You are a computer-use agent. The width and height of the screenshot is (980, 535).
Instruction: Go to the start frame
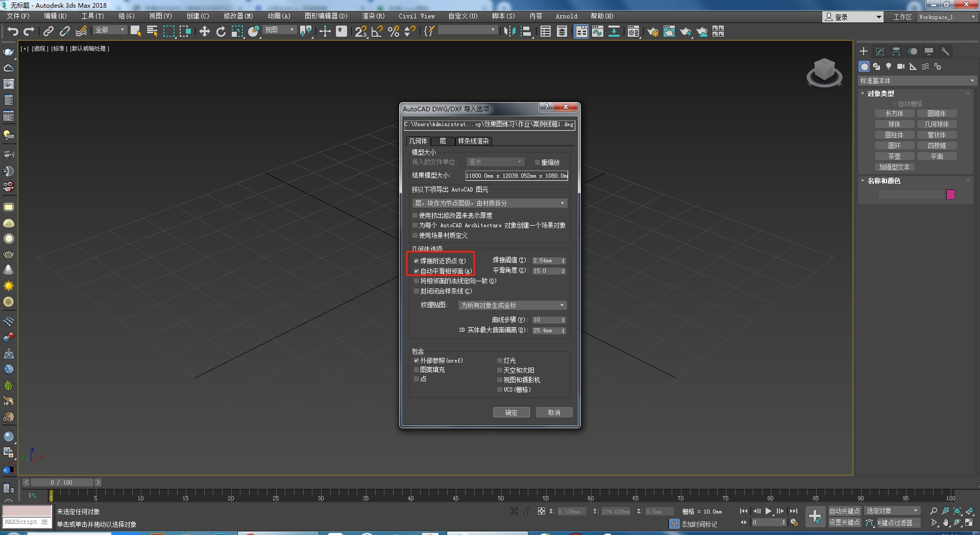[x=744, y=511]
